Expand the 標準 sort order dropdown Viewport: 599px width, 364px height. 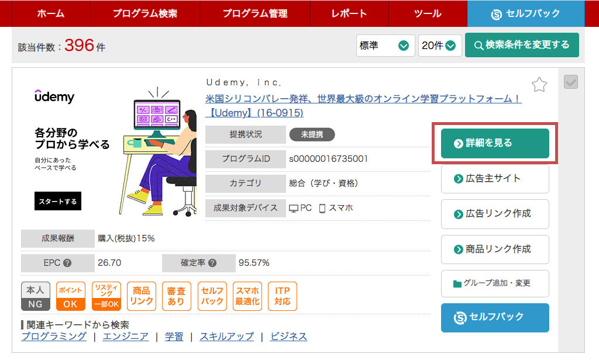click(x=385, y=46)
